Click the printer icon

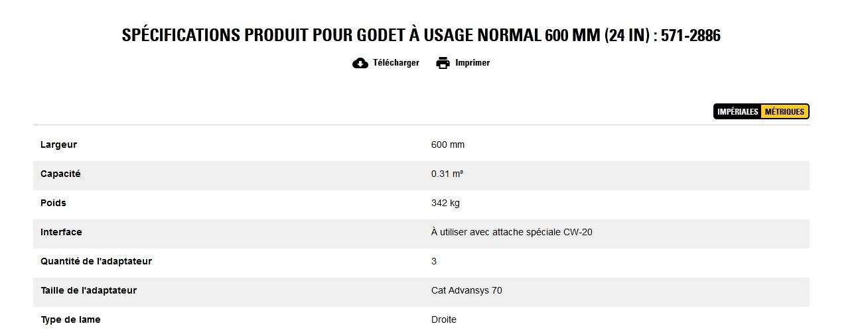443,63
